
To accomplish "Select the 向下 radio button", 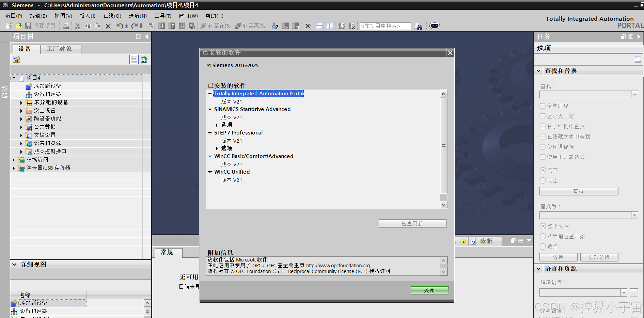I will click(x=543, y=170).
